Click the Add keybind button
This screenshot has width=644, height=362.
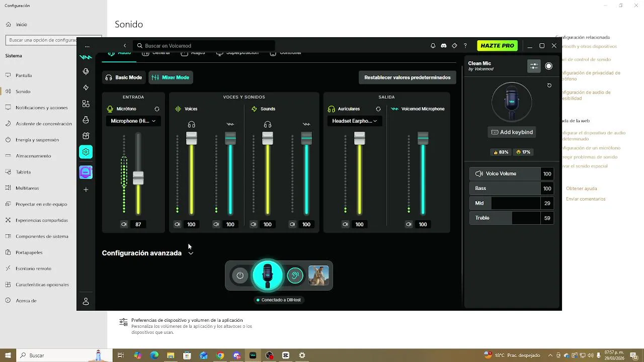[512, 132]
